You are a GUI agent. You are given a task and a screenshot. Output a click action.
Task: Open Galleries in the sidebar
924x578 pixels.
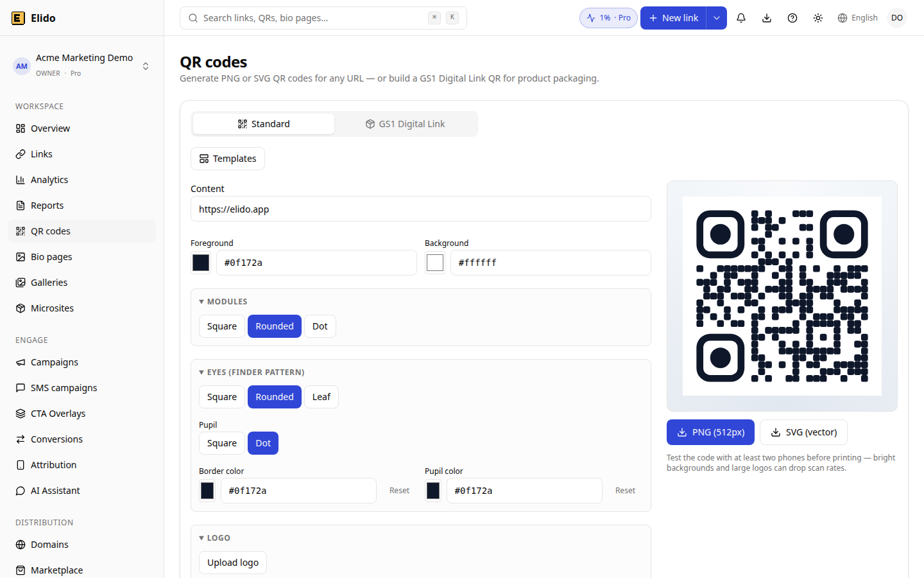81,283
